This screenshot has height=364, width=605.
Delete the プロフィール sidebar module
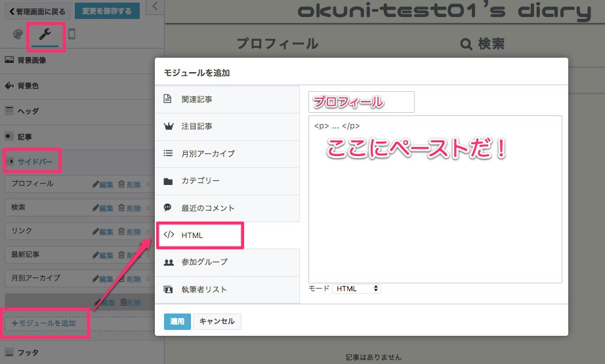(x=130, y=185)
